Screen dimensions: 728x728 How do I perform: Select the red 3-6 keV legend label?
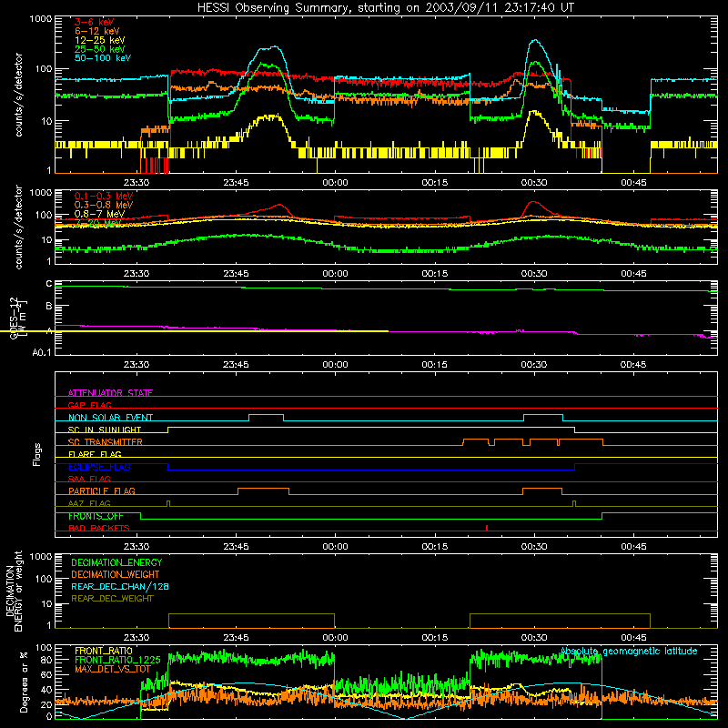tap(94, 22)
